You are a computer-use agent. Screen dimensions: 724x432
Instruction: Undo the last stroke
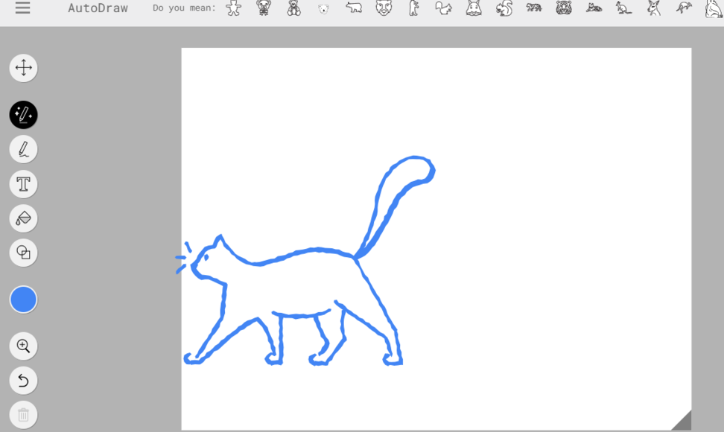(24, 381)
